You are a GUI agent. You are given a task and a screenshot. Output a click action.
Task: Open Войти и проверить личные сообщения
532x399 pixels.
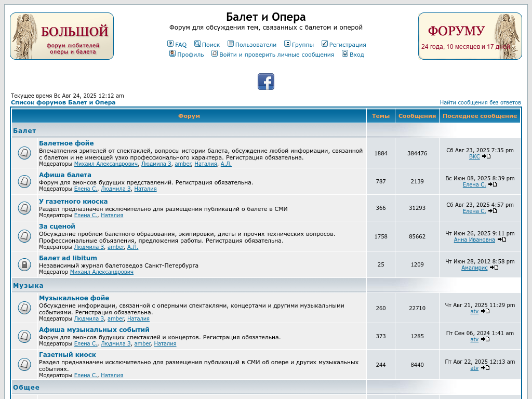click(x=276, y=55)
